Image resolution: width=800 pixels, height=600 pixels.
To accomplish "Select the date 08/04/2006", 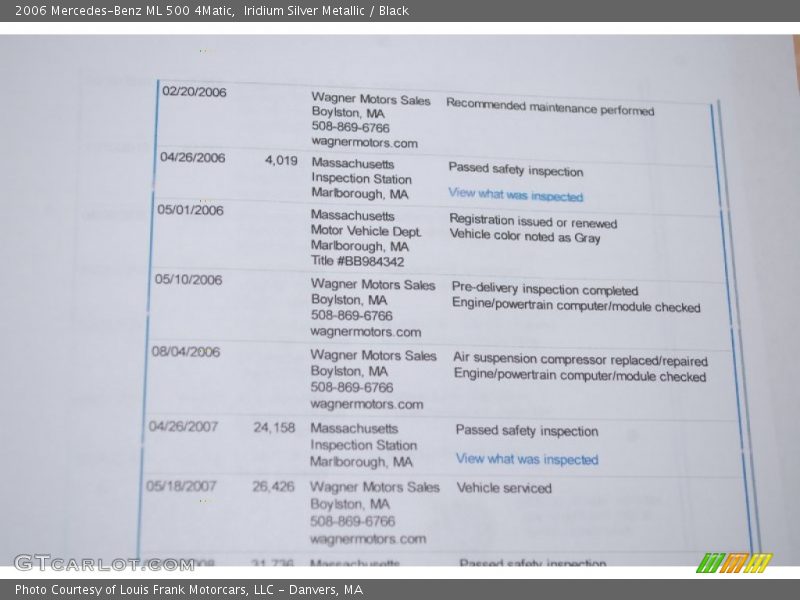I will 186,352.
